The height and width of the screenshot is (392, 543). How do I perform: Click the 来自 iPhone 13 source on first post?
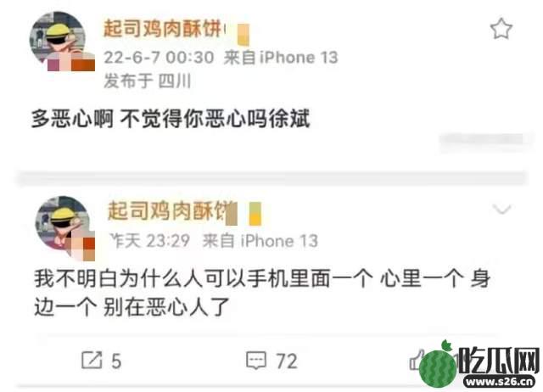(281, 57)
